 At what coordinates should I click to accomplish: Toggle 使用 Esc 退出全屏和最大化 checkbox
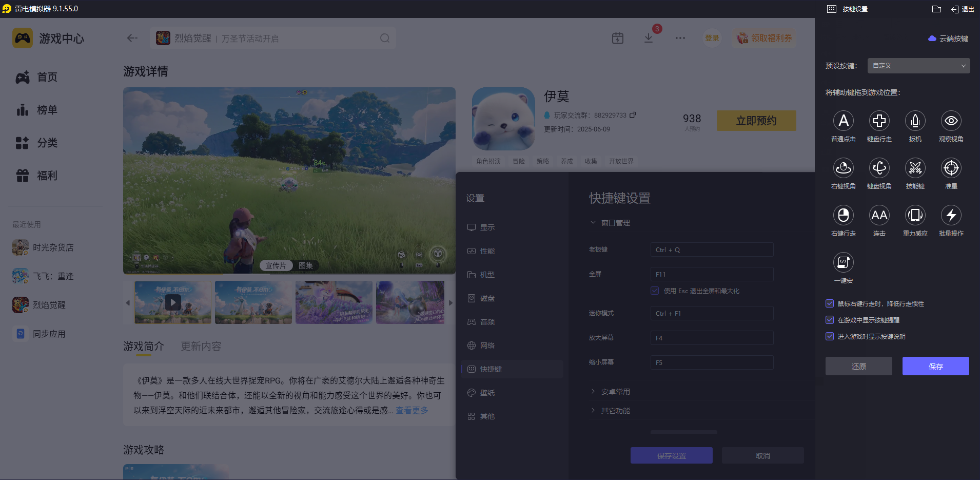[655, 291]
